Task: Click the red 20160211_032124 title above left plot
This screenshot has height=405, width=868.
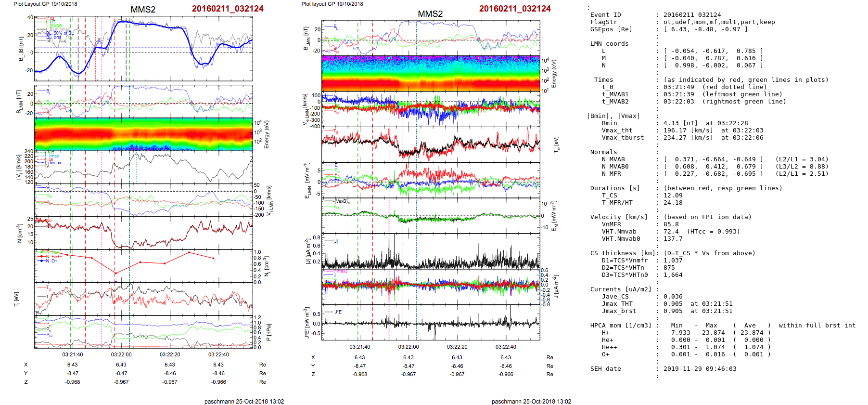Action: (228, 9)
